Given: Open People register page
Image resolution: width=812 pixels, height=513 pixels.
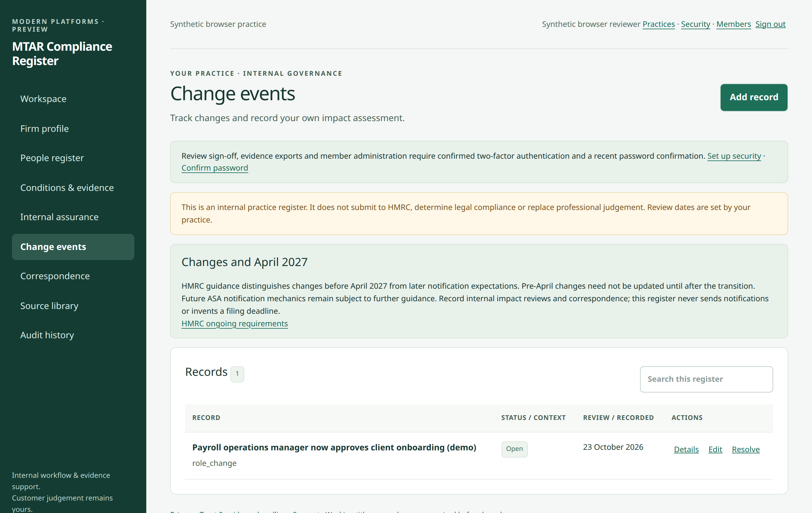Looking at the screenshot, I should click(73, 158).
